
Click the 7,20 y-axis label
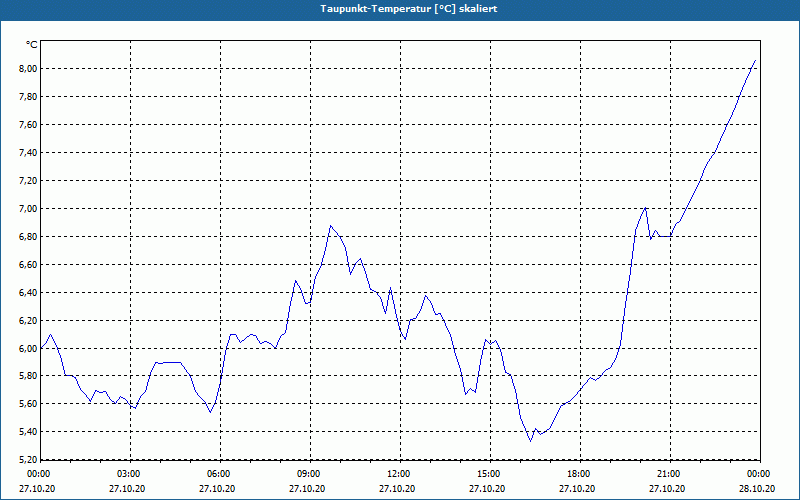[x=29, y=181]
